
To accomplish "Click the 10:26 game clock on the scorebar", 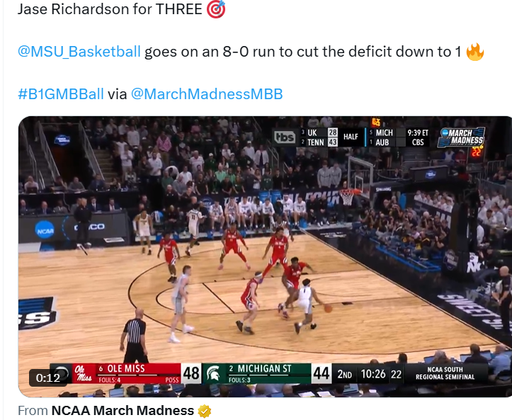I will coord(373,374).
